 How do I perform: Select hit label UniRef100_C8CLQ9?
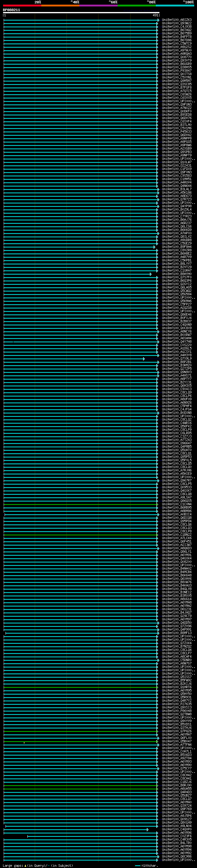[177, 393]
